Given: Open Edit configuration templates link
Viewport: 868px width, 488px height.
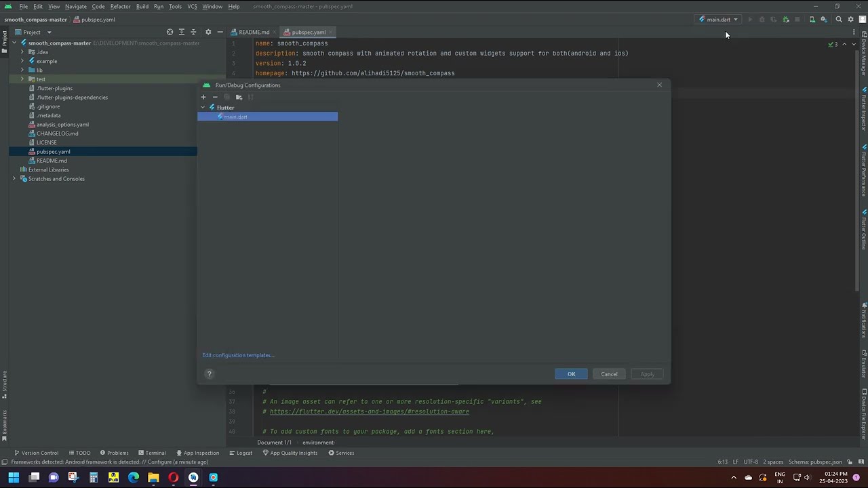Looking at the screenshot, I should point(238,355).
